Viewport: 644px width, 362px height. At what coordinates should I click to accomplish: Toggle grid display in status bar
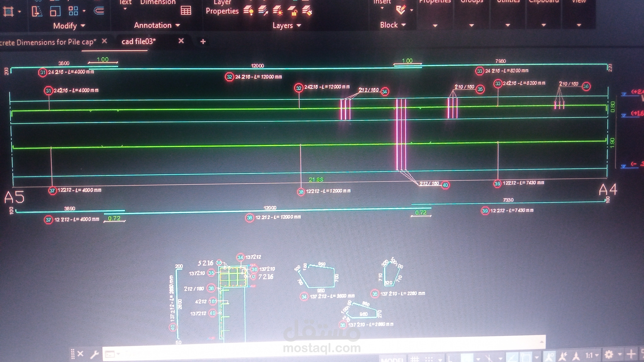point(415,359)
